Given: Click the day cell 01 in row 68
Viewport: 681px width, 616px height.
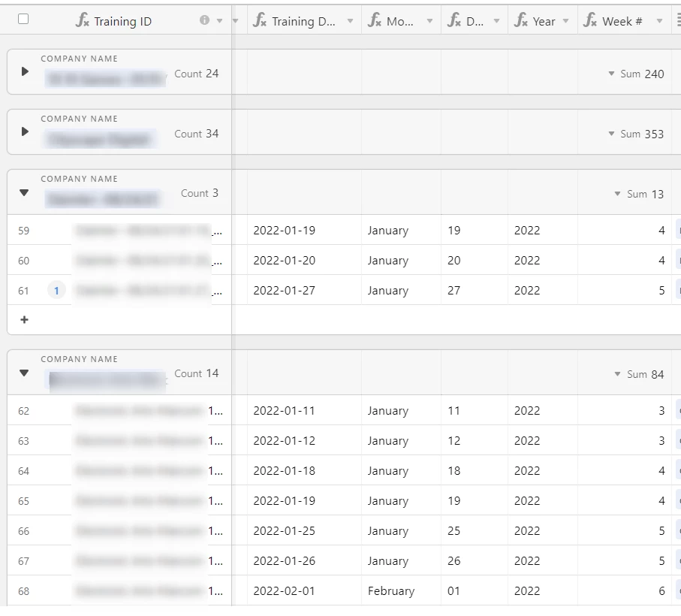Looking at the screenshot, I should point(475,590).
